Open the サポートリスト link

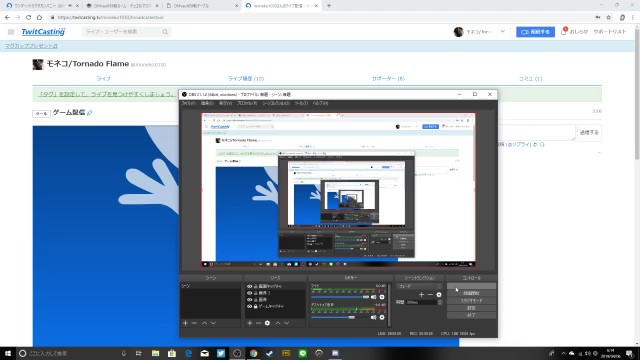click(609, 32)
